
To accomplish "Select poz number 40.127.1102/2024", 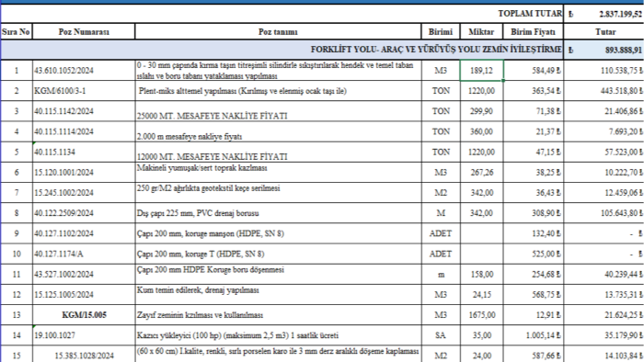I will coord(84,233).
